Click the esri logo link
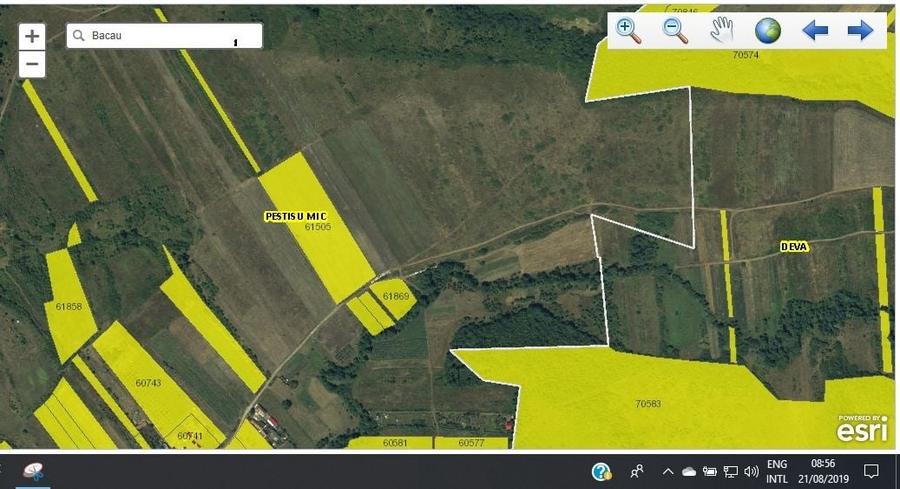 862,429
